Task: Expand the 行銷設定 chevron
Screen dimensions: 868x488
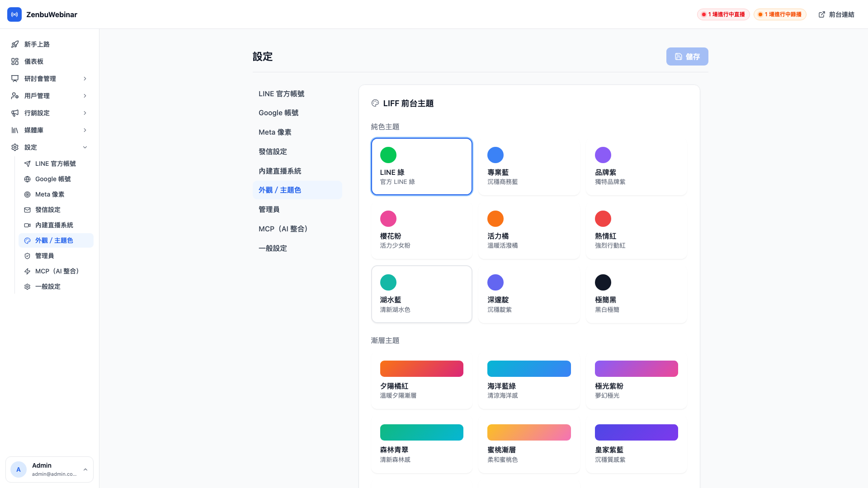Action: coord(85,113)
